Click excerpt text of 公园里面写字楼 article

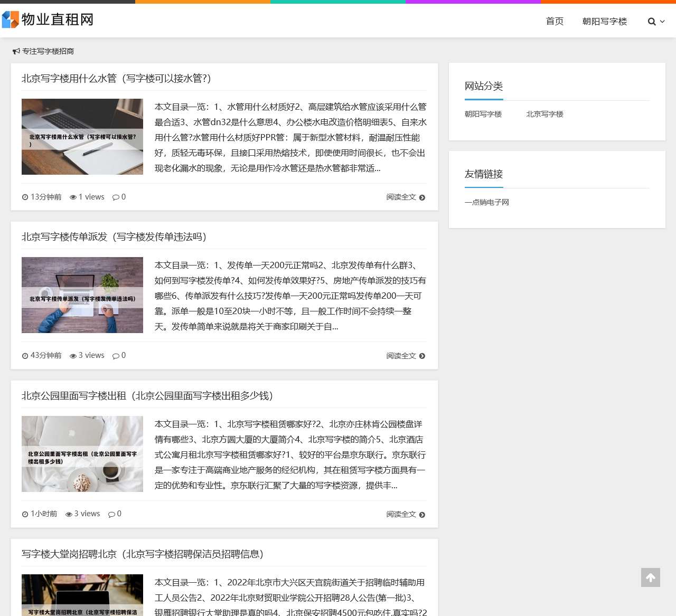pos(290,455)
